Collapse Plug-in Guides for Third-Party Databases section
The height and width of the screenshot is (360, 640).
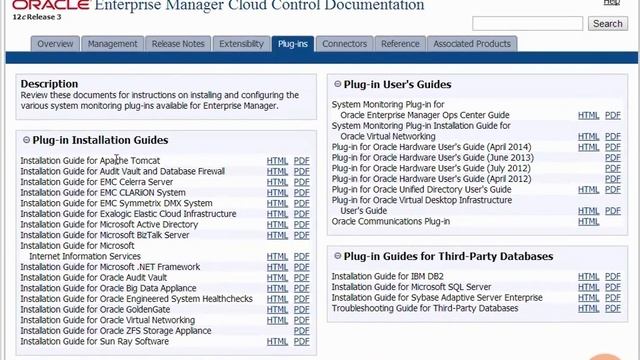click(x=338, y=256)
